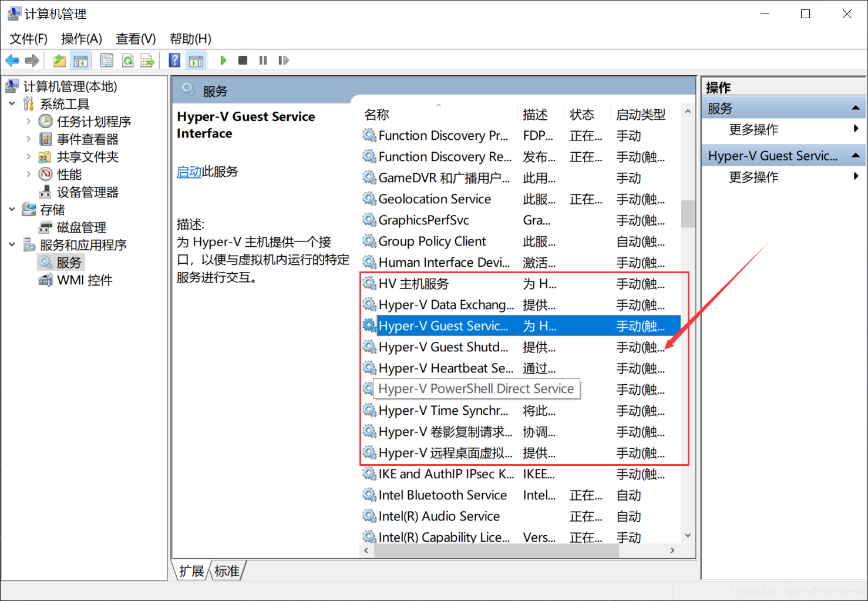Toggle the show/hide action pane icon
The width and height of the screenshot is (868, 601).
click(x=196, y=61)
